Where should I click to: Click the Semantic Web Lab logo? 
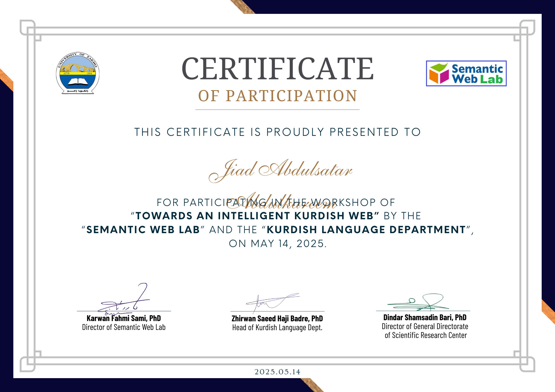(x=466, y=73)
